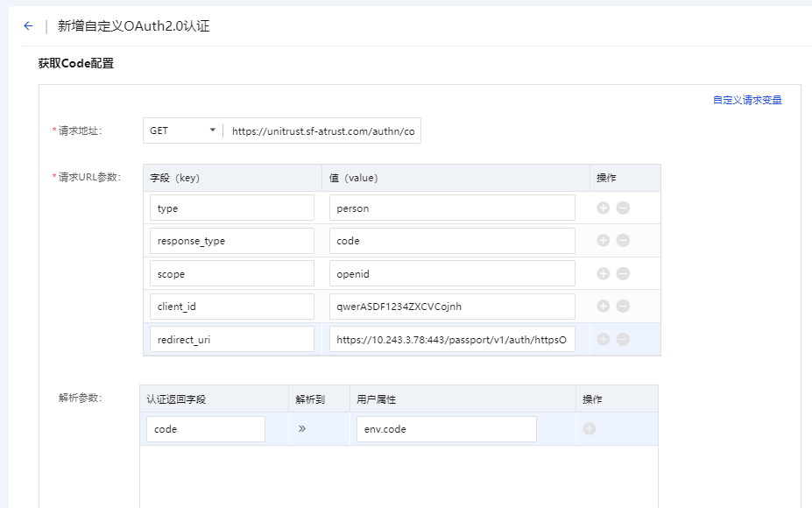Remove the response_type parameter row
812x508 pixels.
[x=623, y=241]
